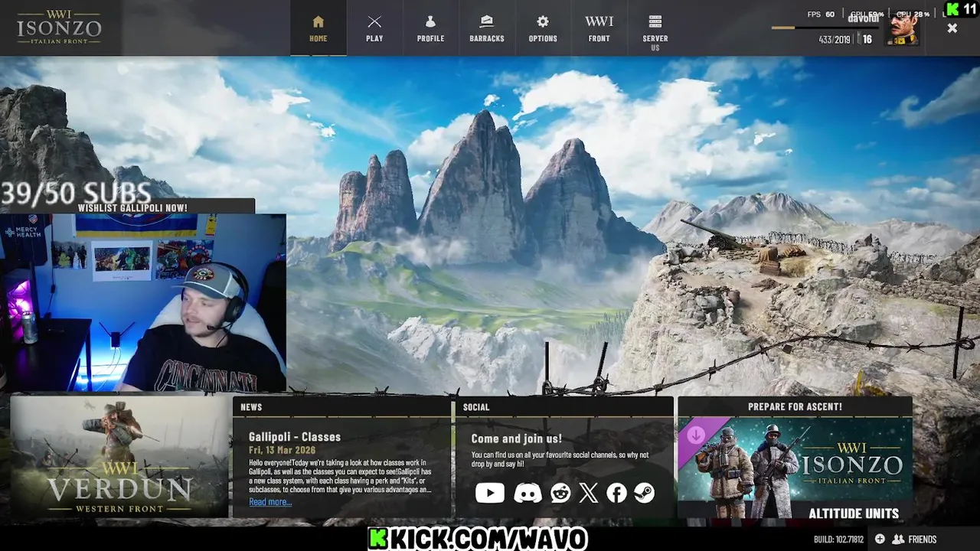Image resolution: width=980 pixels, height=551 pixels.
Task: Go to the Home tab
Action: pyautogui.click(x=318, y=28)
